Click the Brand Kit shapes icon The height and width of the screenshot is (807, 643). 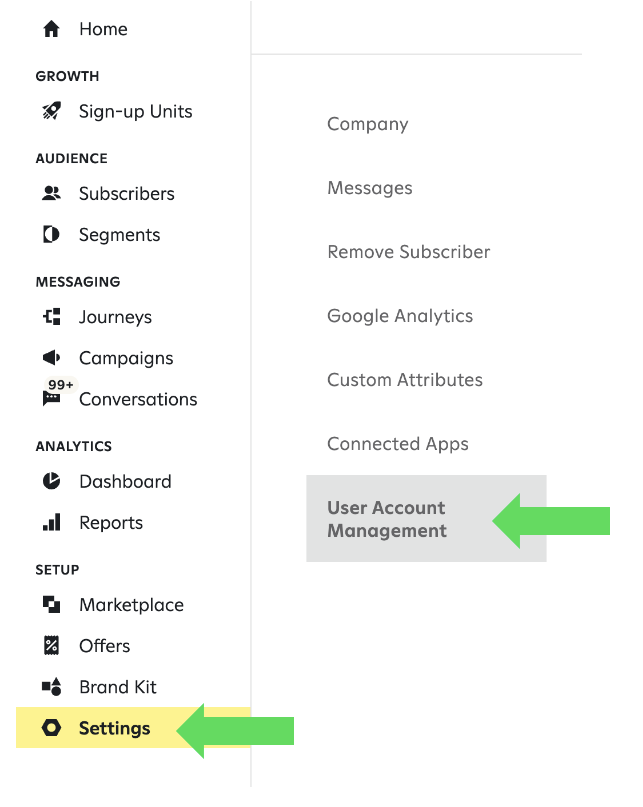[51, 687]
